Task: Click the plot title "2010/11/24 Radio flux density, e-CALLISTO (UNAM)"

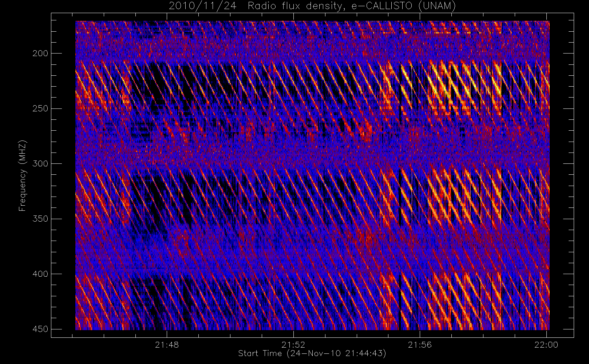Action: (x=312, y=6)
